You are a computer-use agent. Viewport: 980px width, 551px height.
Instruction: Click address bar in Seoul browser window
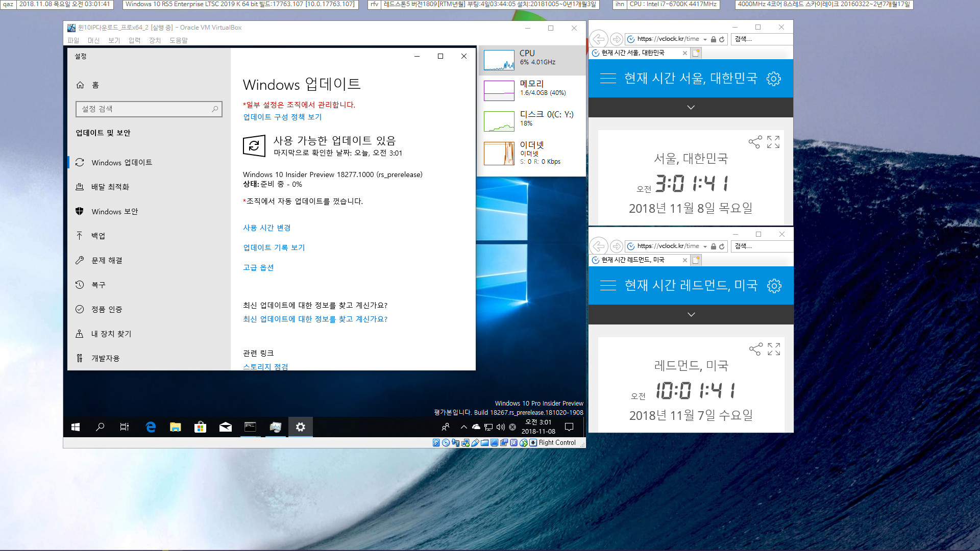pyautogui.click(x=668, y=39)
